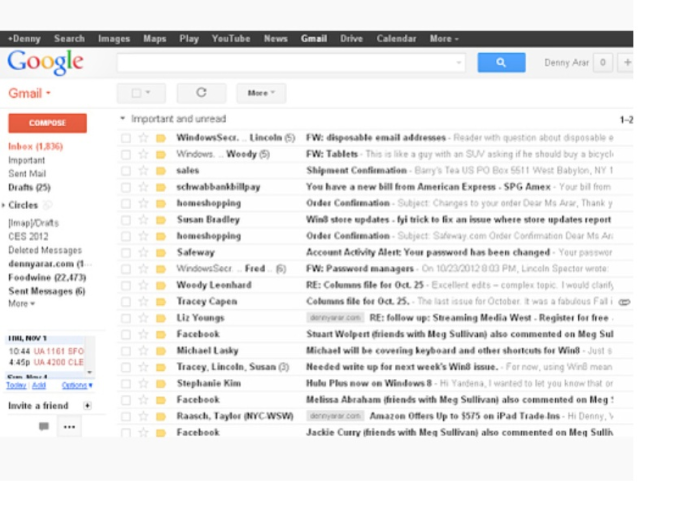Image resolution: width=700 pixels, height=523 pixels.
Task: Click importance marker on Safeway email
Action: pyautogui.click(x=161, y=253)
